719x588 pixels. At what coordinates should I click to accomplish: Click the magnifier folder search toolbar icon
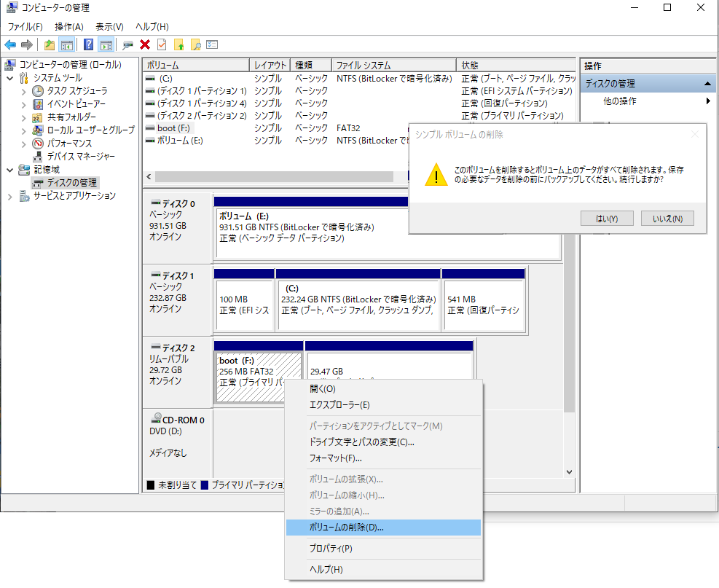(195, 44)
